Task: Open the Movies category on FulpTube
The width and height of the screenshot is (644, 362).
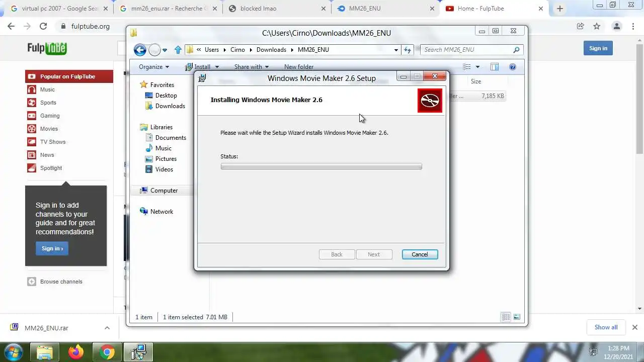Action: click(x=49, y=129)
